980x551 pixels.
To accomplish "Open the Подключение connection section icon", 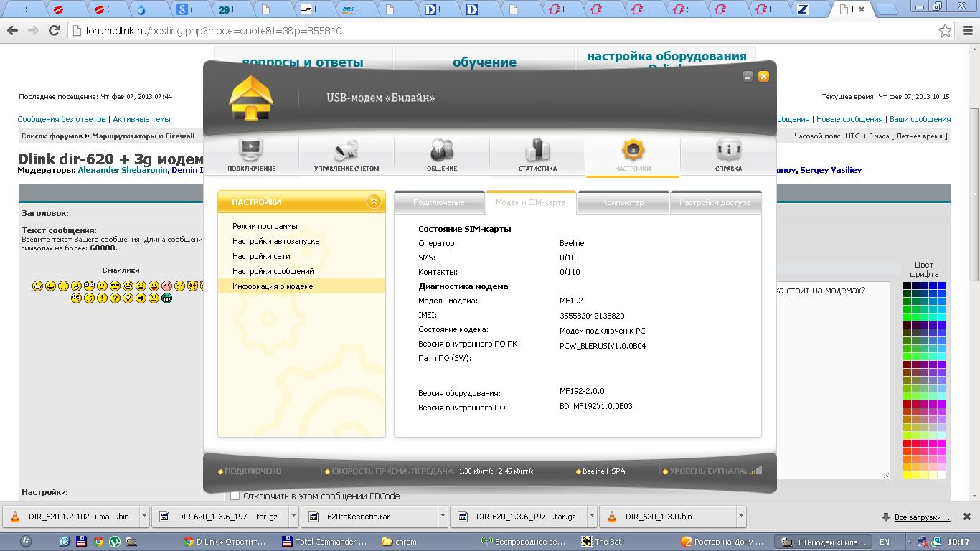I will pyautogui.click(x=251, y=154).
